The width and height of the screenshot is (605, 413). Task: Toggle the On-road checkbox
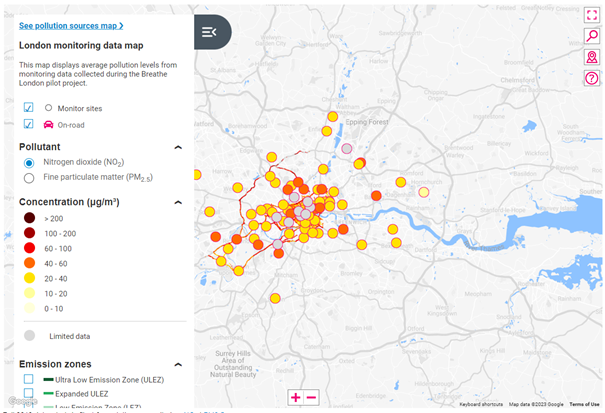[x=29, y=124]
